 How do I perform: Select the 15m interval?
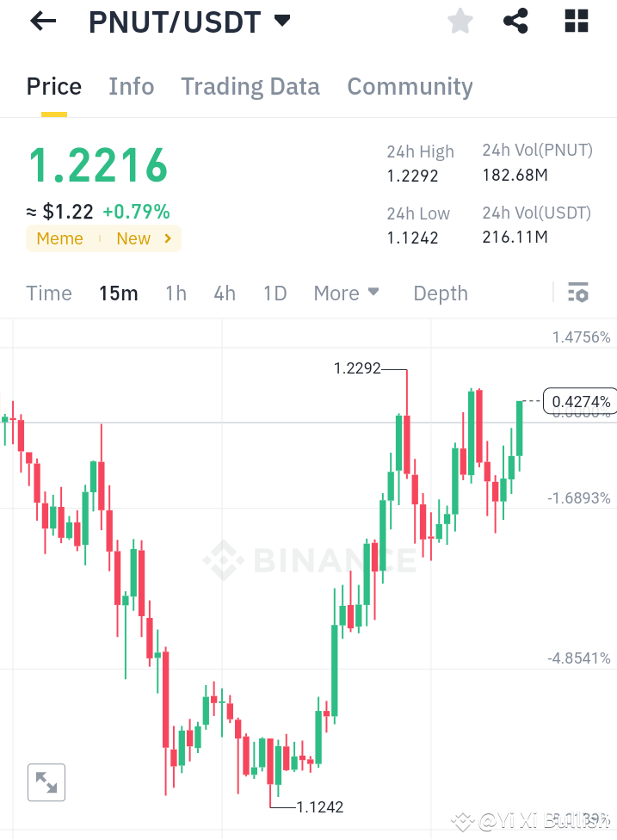pyautogui.click(x=118, y=293)
